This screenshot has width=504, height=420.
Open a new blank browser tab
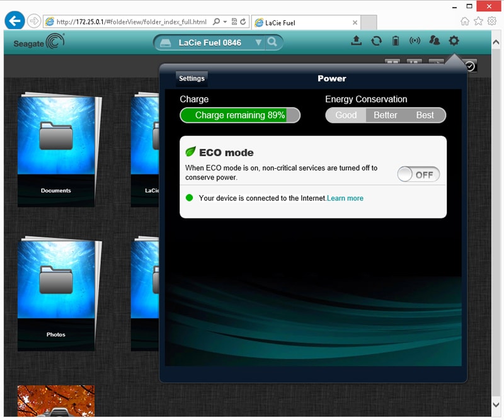click(369, 23)
